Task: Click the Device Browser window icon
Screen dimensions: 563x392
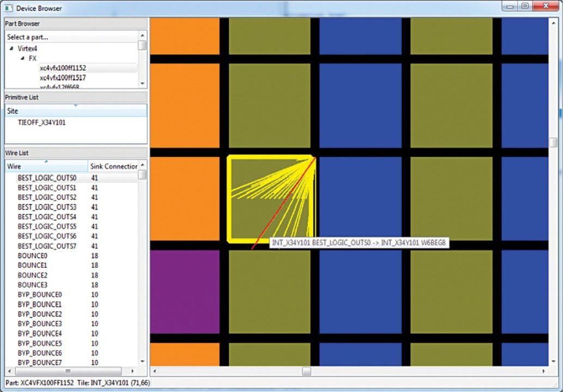Action: pyautogui.click(x=9, y=8)
